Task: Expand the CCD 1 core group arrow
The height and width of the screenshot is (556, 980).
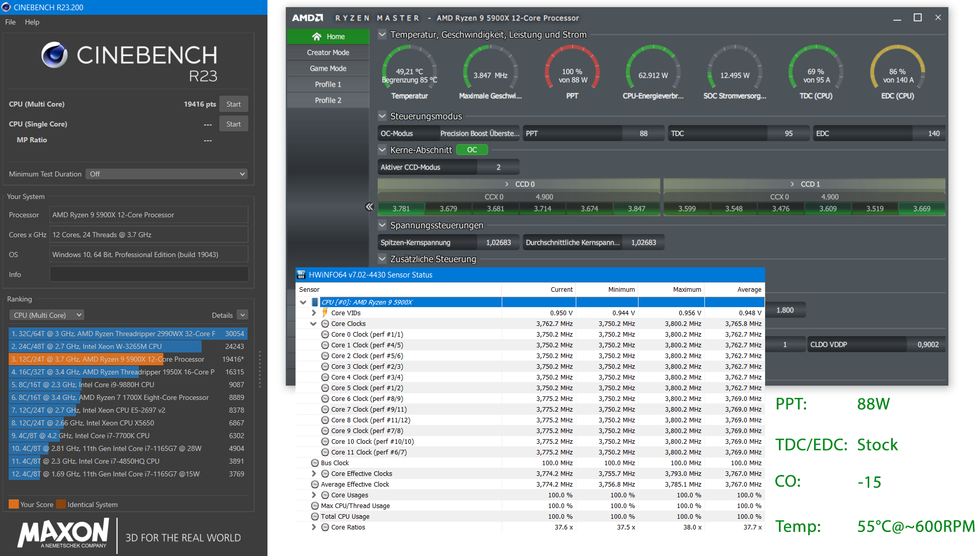Action: pos(792,184)
